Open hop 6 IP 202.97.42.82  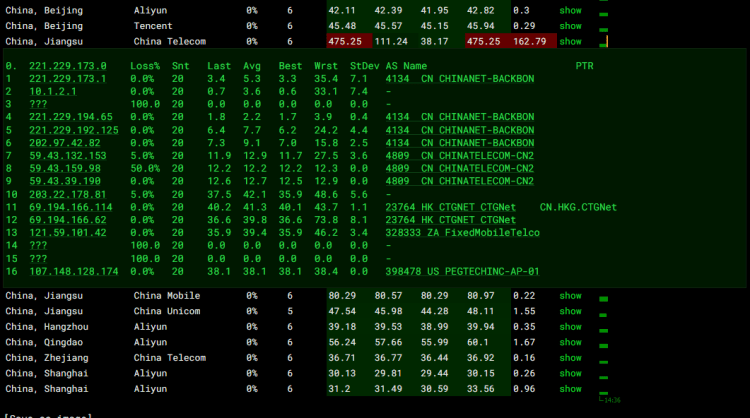(65, 143)
